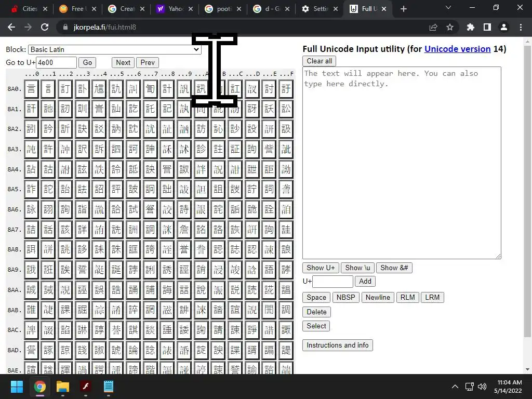
Task: Open the Windows Start menu
Action: tap(17, 387)
